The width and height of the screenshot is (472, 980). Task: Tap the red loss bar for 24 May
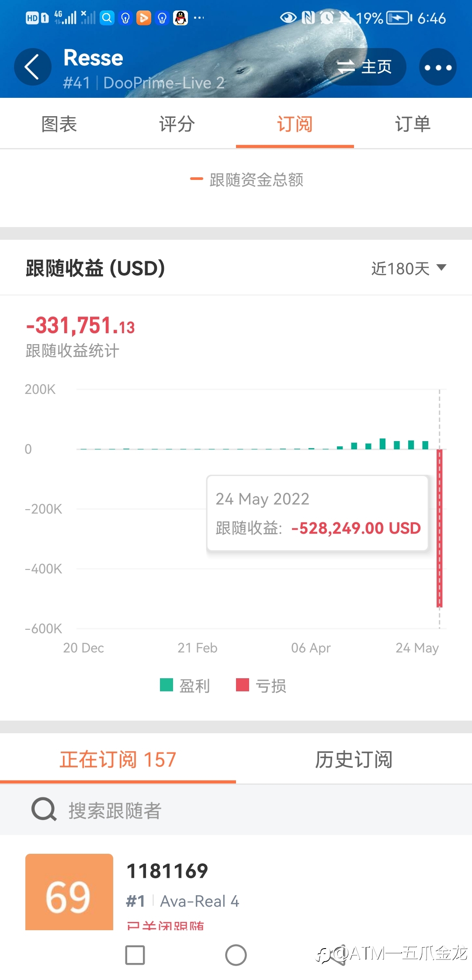click(440, 528)
